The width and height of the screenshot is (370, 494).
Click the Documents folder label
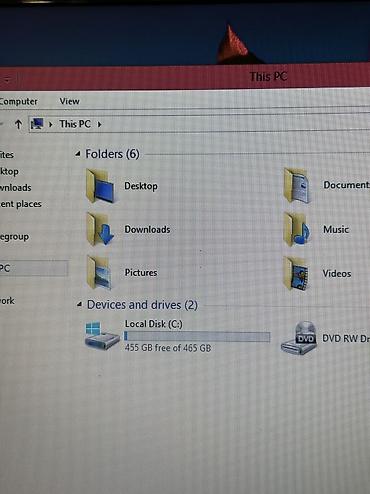pyautogui.click(x=346, y=185)
